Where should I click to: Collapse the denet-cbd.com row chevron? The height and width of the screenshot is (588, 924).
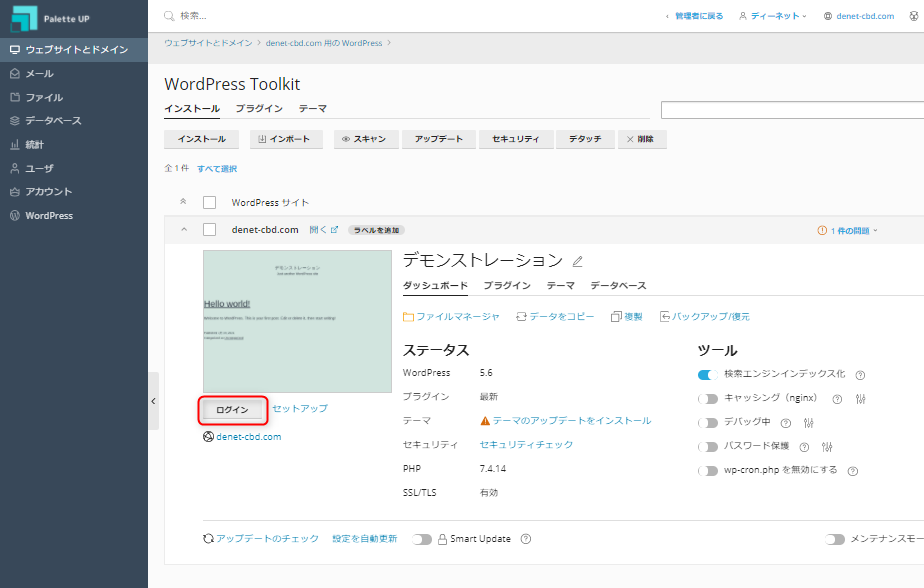click(184, 230)
